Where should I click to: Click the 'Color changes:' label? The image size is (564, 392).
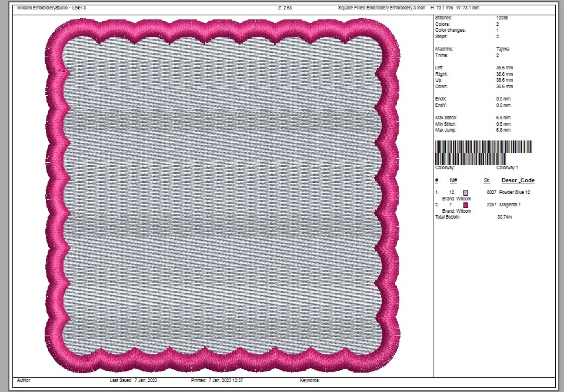click(x=450, y=30)
